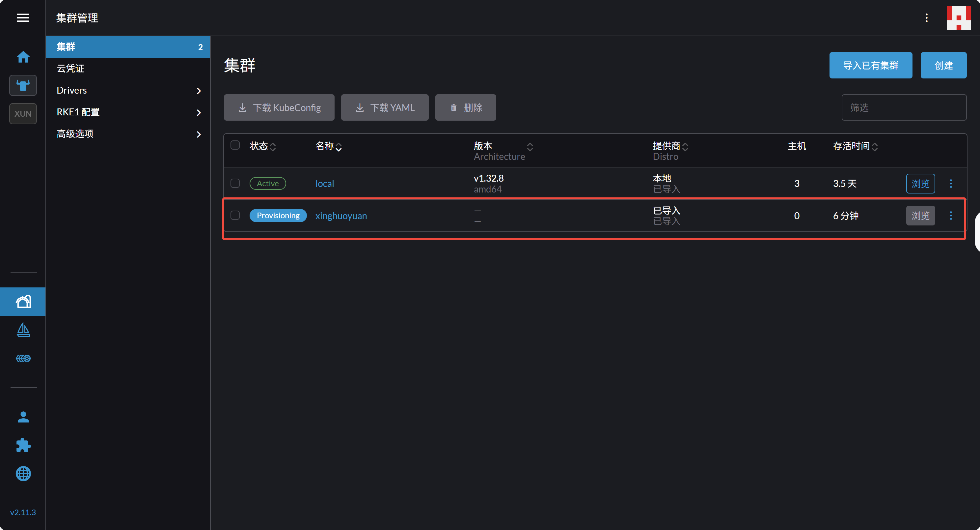Open the Extensions puzzle-piece icon
The width and height of the screenshot is (980, 530).
(23, 445)
